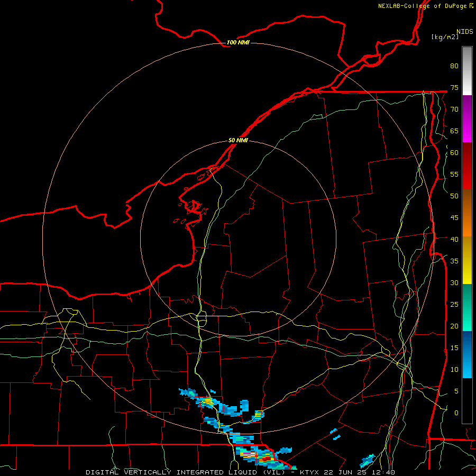Click the dark red segment of the color bar

(467, 166)
